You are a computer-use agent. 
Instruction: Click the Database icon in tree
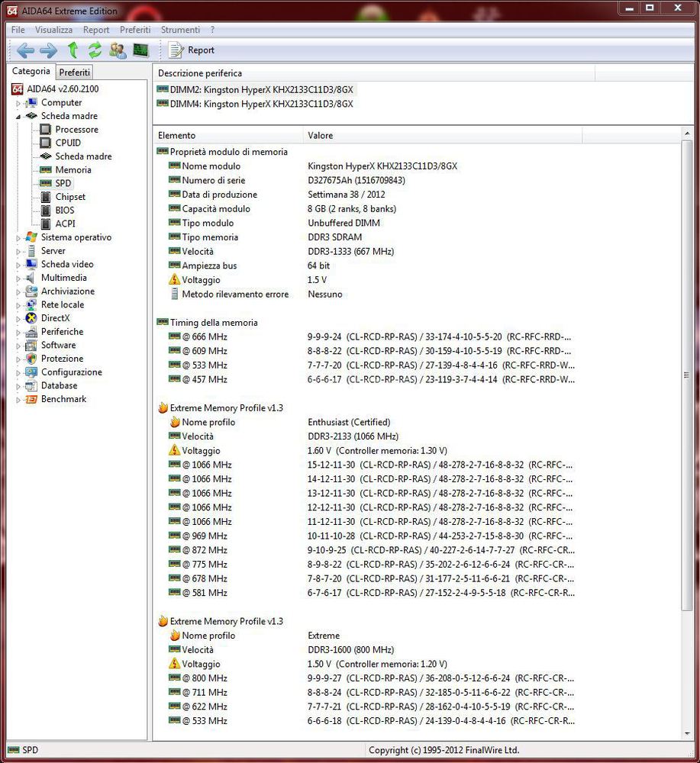31,385
